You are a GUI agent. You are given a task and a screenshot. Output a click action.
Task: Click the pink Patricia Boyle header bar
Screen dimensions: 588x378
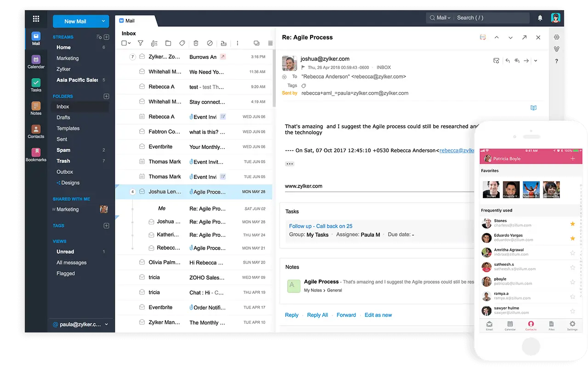(531, 159)
